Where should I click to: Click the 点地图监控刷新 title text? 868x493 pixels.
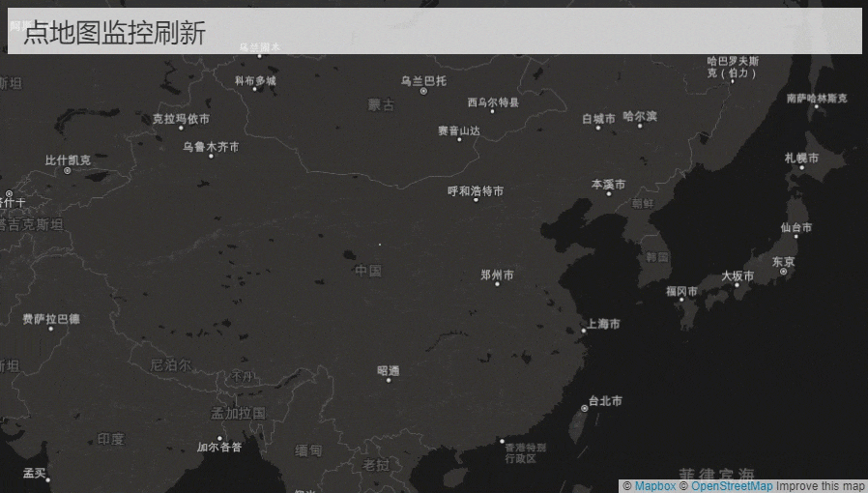click(115, 32)
